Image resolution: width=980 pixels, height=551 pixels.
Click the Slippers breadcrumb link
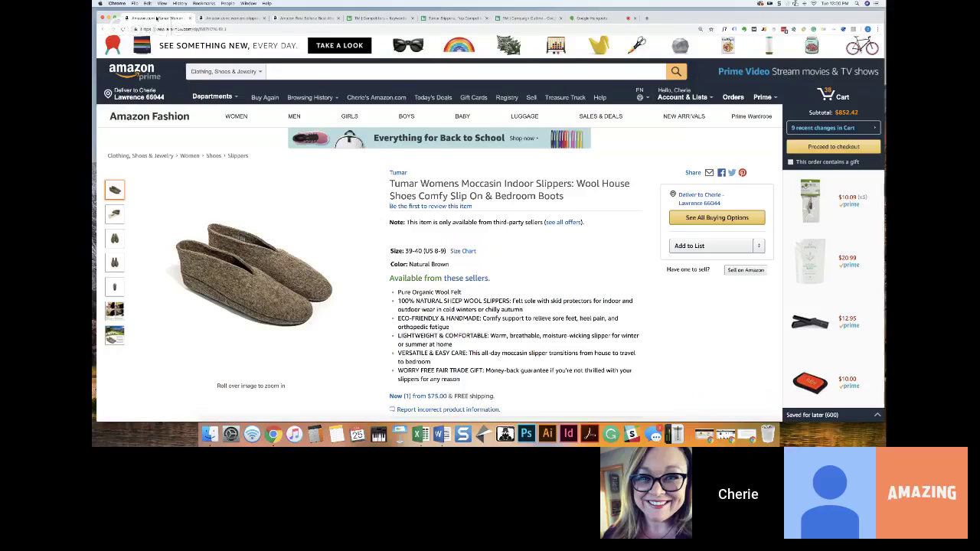point(237,156)
